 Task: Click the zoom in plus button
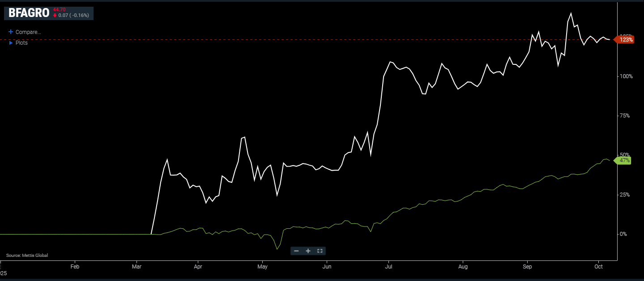coord(308,251)
